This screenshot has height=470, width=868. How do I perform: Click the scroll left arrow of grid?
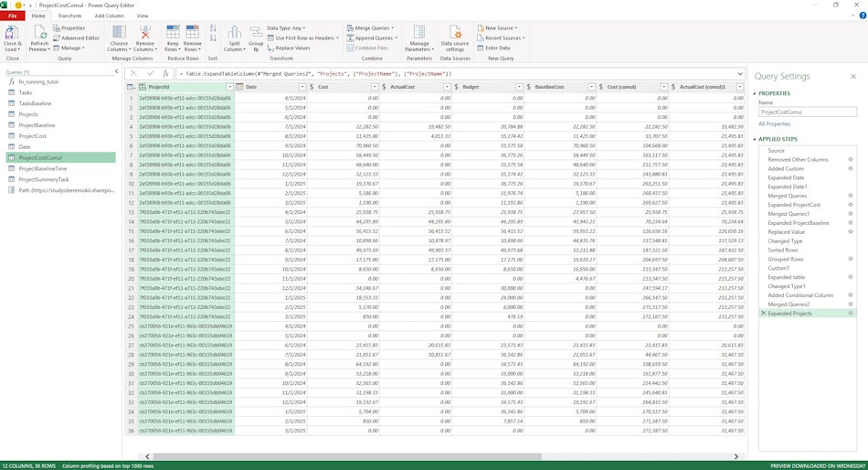point(147,456)
